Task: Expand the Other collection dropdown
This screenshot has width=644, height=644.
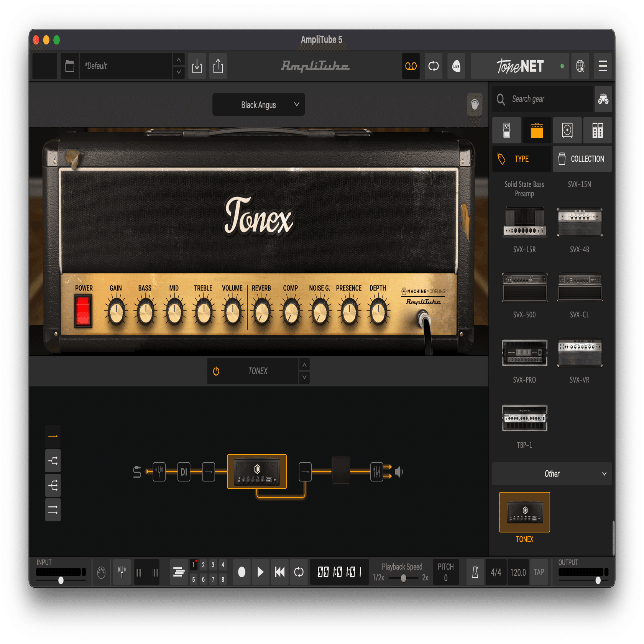Action: pos(552,474)
